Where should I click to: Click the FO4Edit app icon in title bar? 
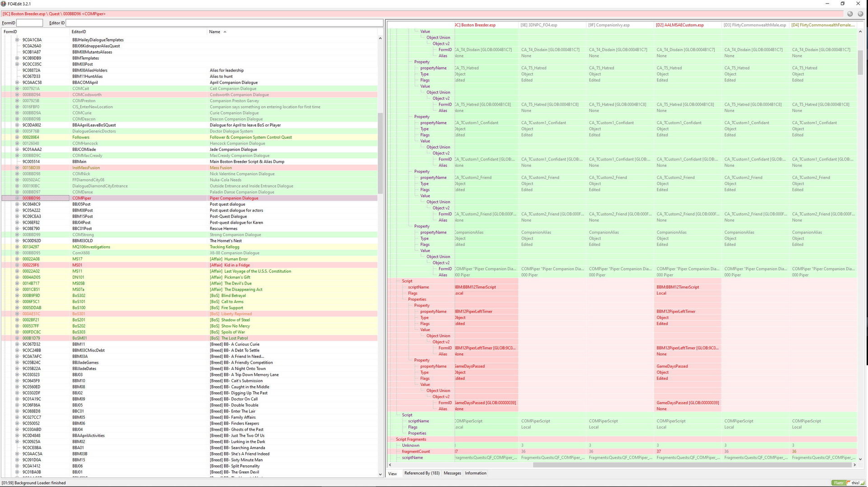(4, 4)
